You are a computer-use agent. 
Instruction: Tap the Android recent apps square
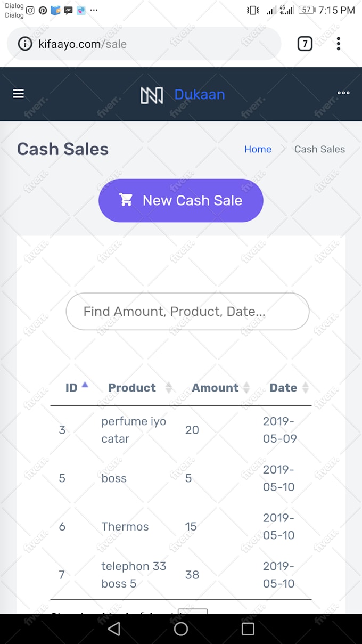pyautogui.click(x=248, y=629)
